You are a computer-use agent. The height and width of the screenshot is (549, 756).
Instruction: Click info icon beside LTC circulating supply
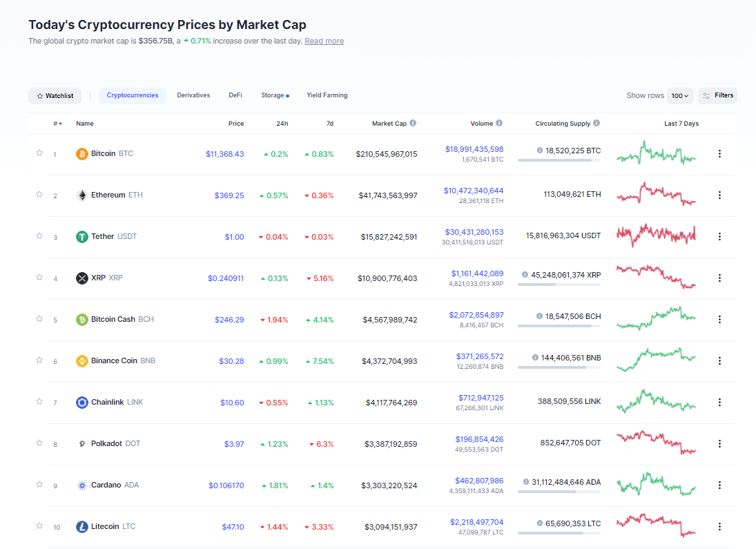[x=540, y=523]
